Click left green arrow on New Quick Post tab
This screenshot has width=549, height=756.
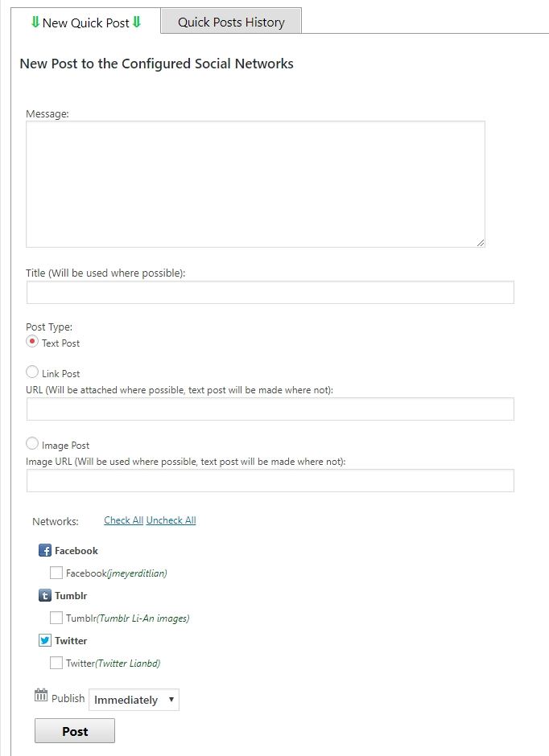pos(35,22)
